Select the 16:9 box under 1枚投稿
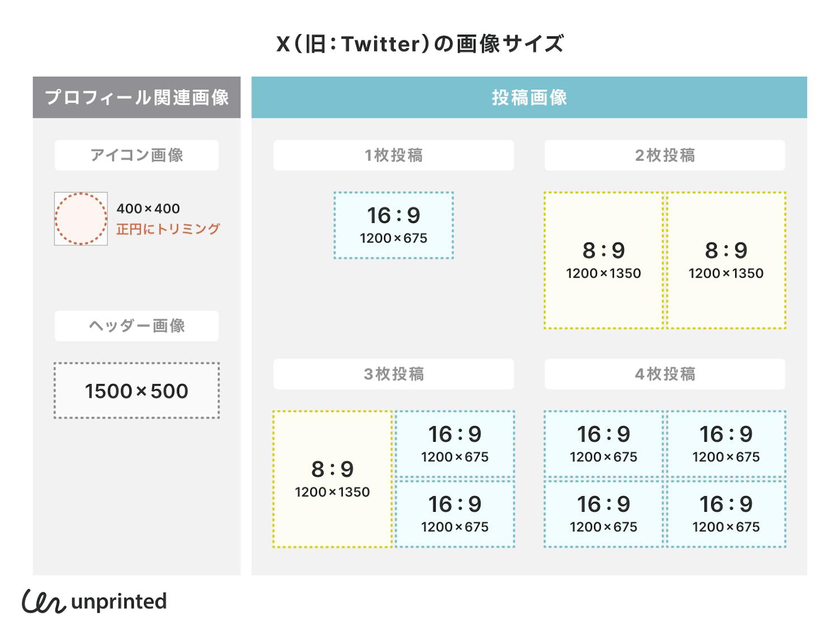Image resolution: width=840 pixels, height=630 pixels. (x=393, y=225)
